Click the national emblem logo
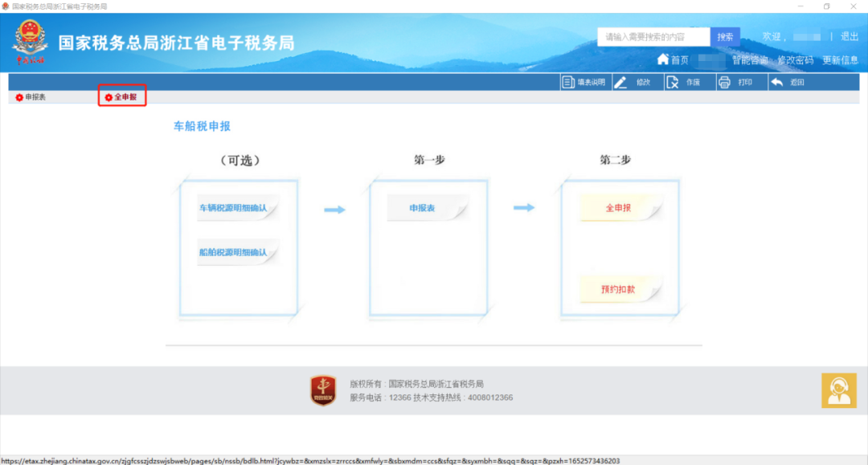This screenshot has height=465, width=868. (30, 42)
